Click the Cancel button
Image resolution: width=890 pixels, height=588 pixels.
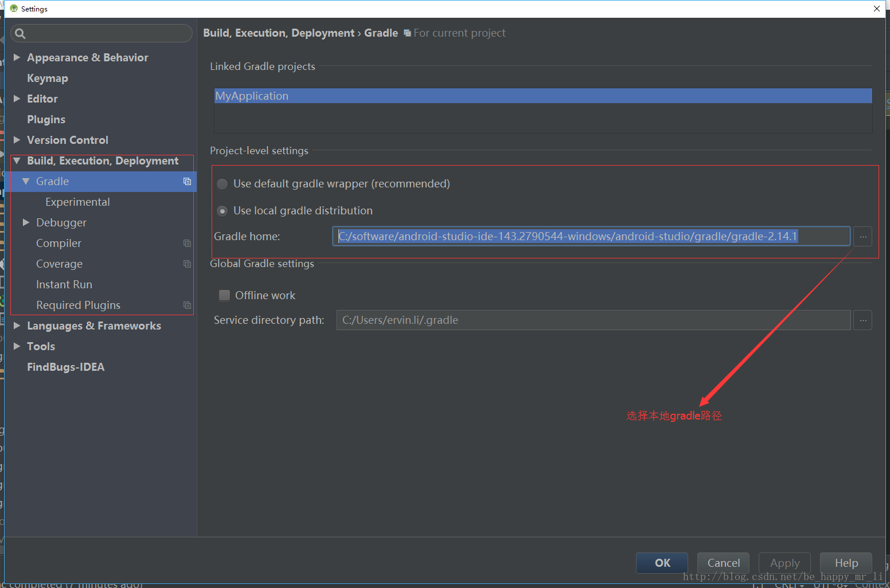tap(723, 563)
